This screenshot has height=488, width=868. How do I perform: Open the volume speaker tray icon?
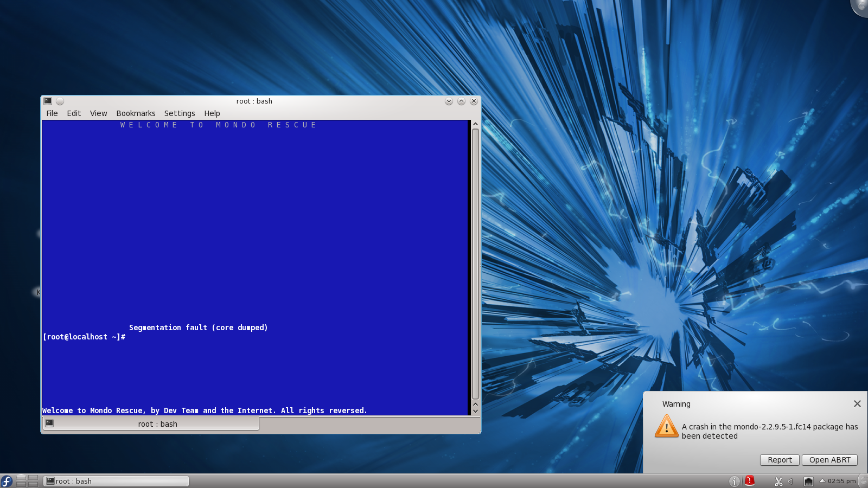790,481
